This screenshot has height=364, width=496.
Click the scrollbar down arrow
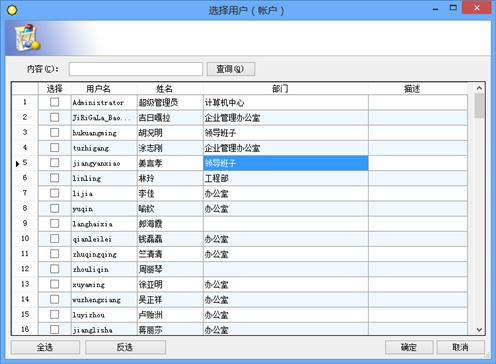click(x=479, y=330)
